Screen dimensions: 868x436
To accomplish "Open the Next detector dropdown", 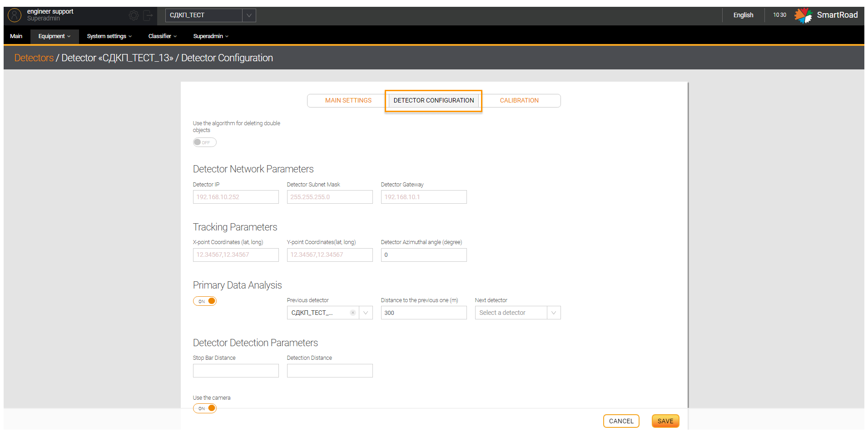I will (518, 313).
